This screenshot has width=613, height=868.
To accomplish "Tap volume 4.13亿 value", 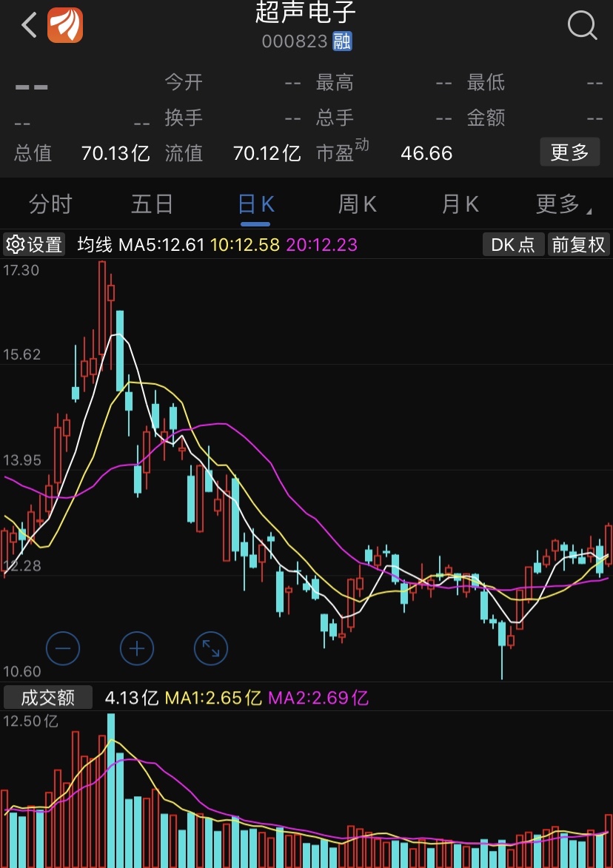I will pos(132,698).
